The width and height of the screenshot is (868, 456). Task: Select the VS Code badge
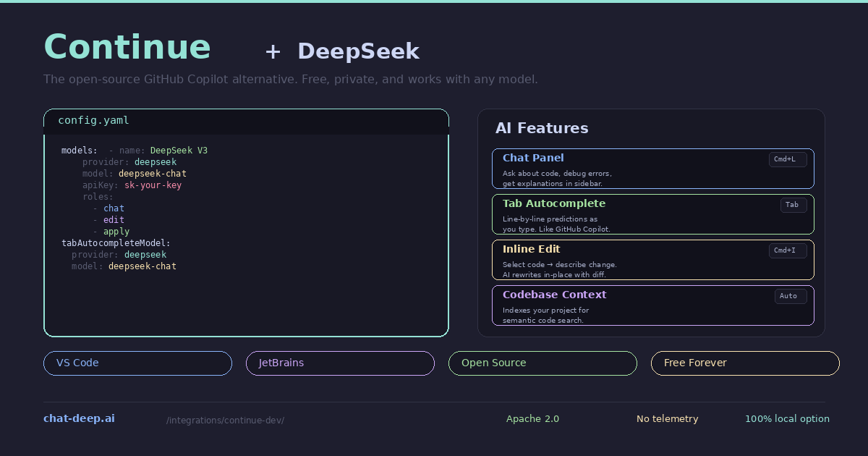click(x=137, y=363)
